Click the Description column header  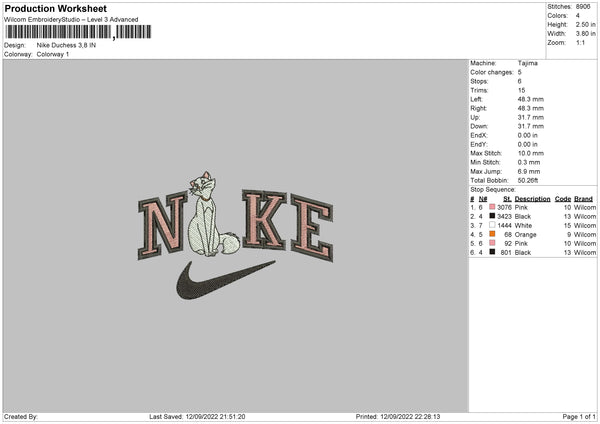coord(532,199)
